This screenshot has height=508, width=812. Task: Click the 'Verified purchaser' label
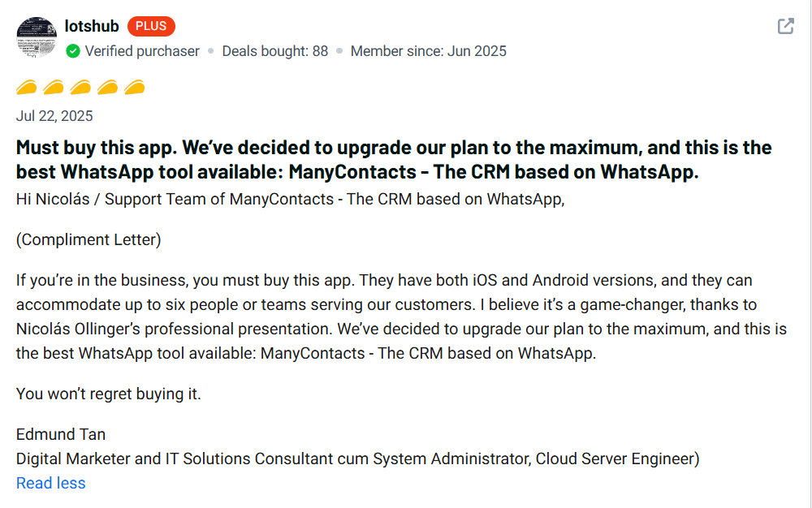tap(142, 51)
